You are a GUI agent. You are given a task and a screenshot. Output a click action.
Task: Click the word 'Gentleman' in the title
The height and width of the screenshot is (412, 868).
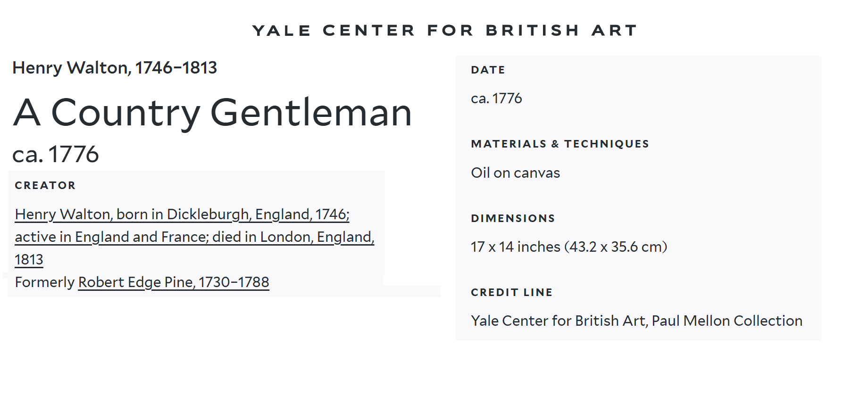pos(311,113)
